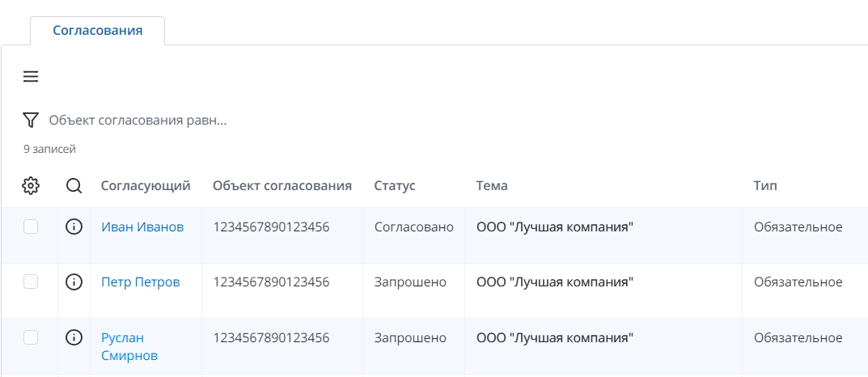The image size is (868, 377).
Task: Open the Руслан Смирнов link
Action: 129,346
